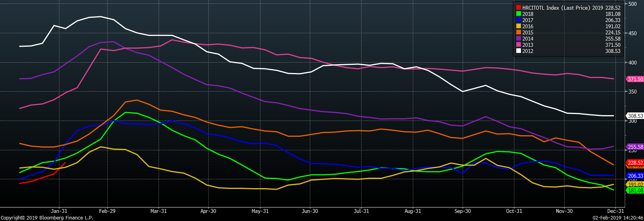
Task: Select the orange 2015 legend swatch
Action: pos(519,32)
